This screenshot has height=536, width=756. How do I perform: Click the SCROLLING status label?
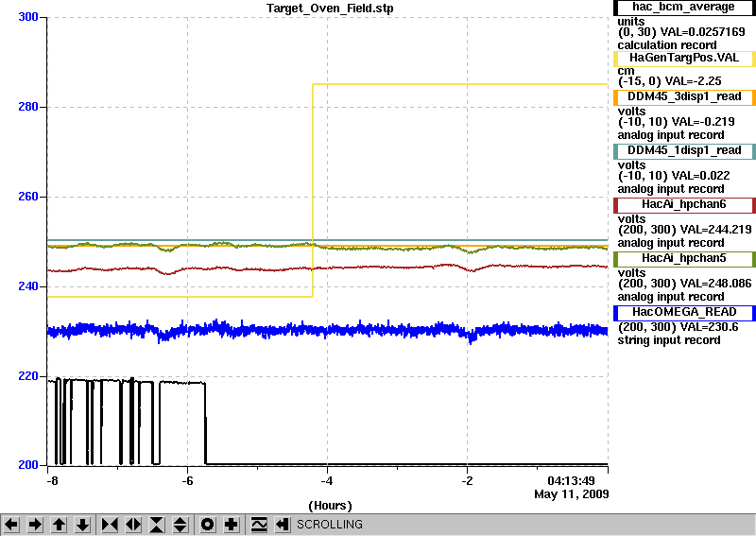(x=330, y=525)
